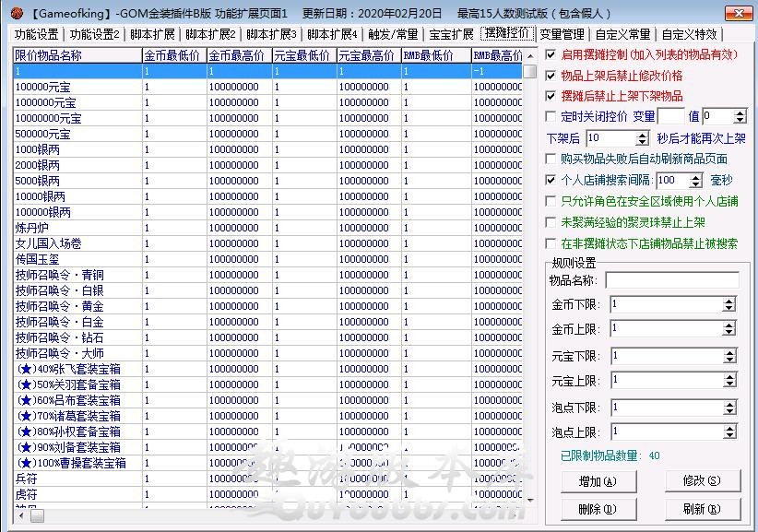
Task: Select the 脚本扩展2 tab
Action: point(210,34)
